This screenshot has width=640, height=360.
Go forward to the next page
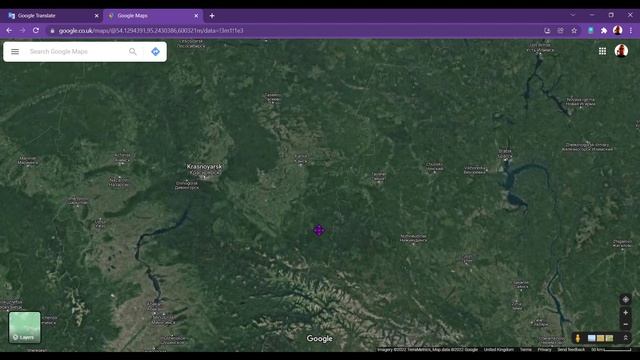point(22,30)
